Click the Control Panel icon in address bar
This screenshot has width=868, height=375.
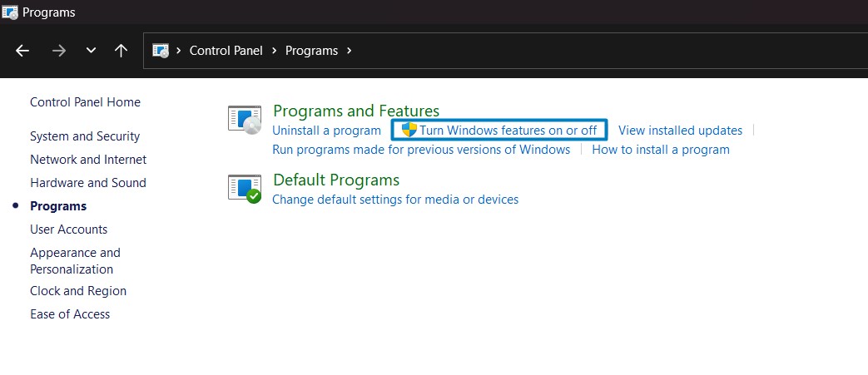click(161, 51)
